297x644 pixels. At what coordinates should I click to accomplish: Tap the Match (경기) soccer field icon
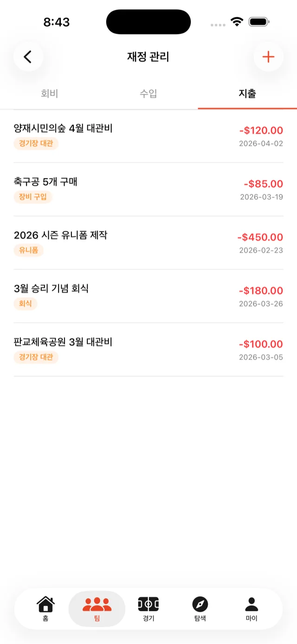point(148,603)
